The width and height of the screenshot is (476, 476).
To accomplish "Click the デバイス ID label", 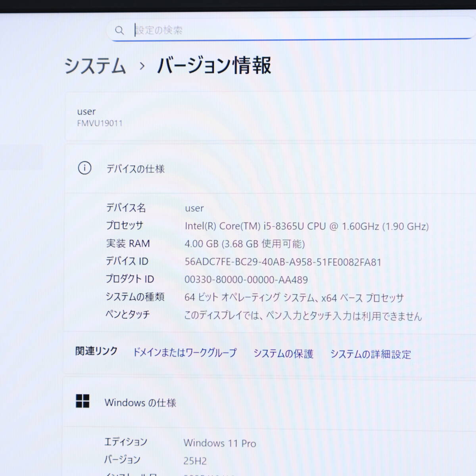I will coord(127,261).
